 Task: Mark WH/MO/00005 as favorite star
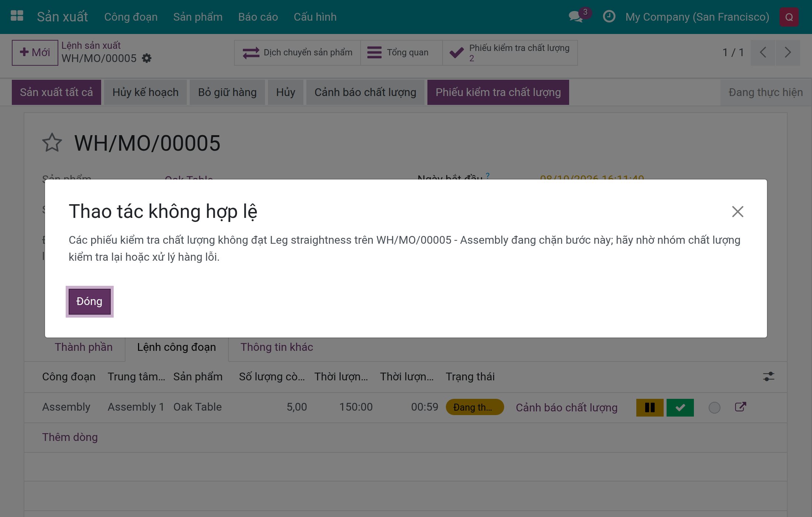52,143
